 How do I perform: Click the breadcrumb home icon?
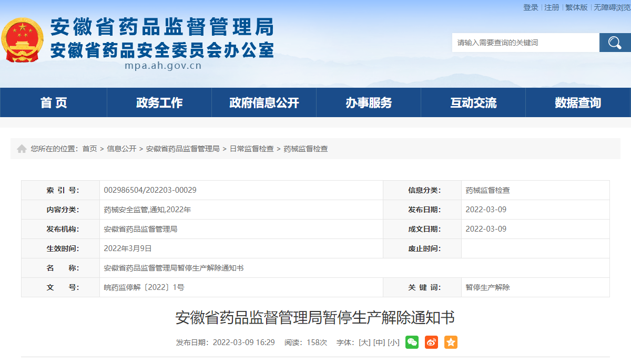pyautogui.click(x=22, y=149)
